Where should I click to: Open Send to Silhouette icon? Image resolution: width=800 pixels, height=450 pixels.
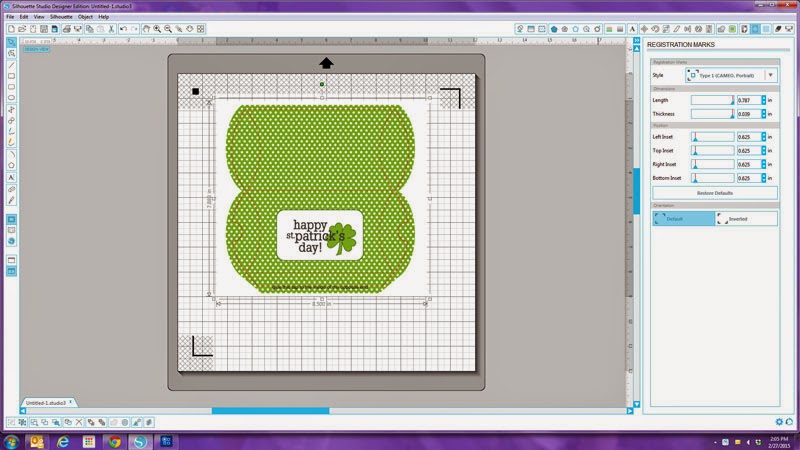[x=789, y=29]
